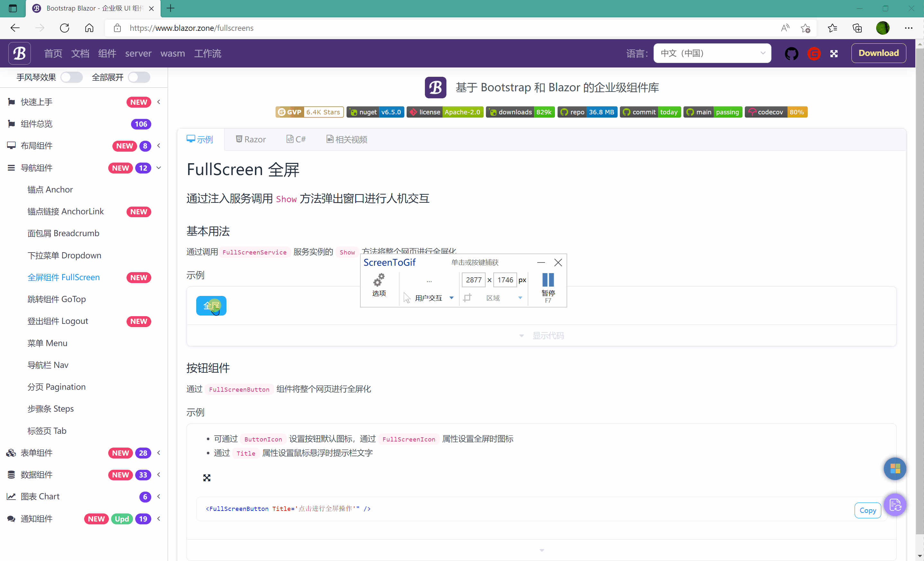Click the fullscreen icon in purple header
Image resolution: width=924 pixels, height=561 pixels.
(x=834, y=54)
